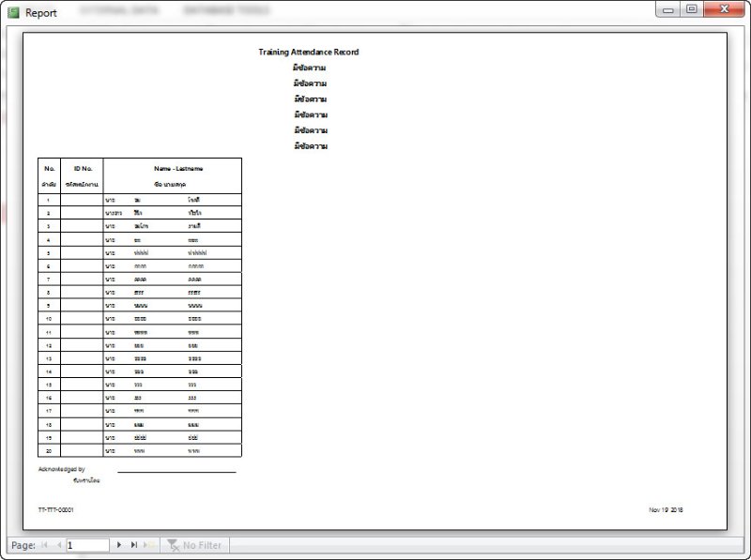Click the 'ID No.' column header
Viewport: 751px width, 560px height.
pos(82,168)
